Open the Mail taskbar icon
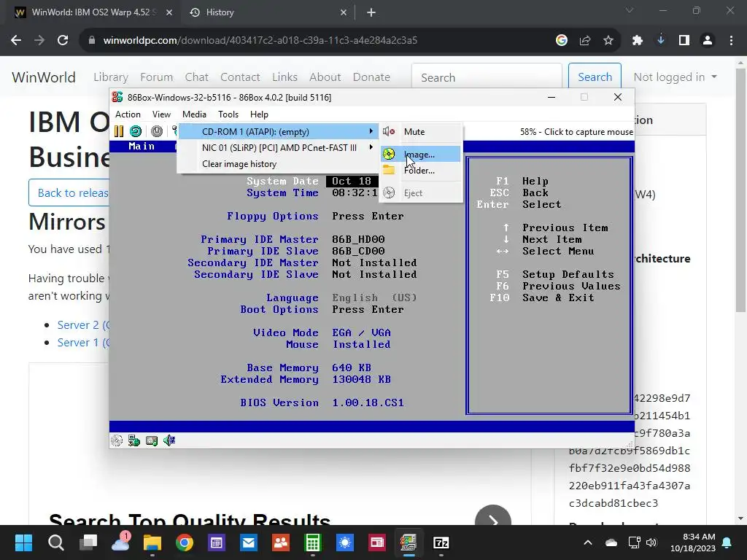Viewport: 747px width, 560px height. [x=249, y=542]
